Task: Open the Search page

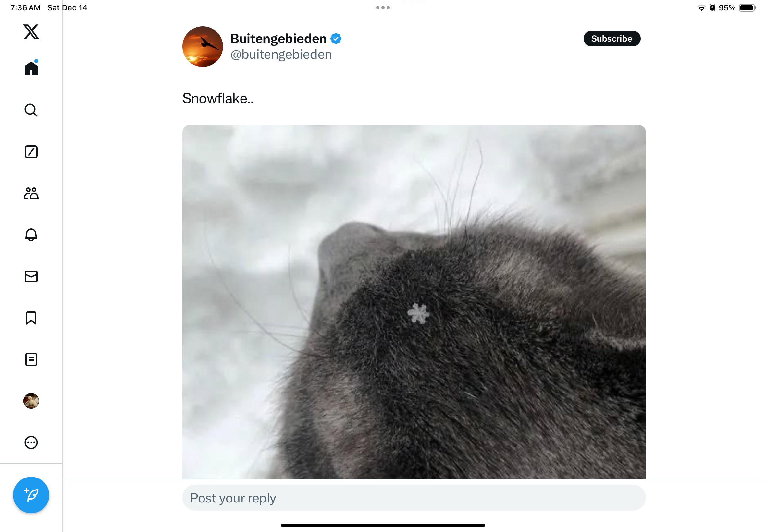Action: click(x=31, y=110)
